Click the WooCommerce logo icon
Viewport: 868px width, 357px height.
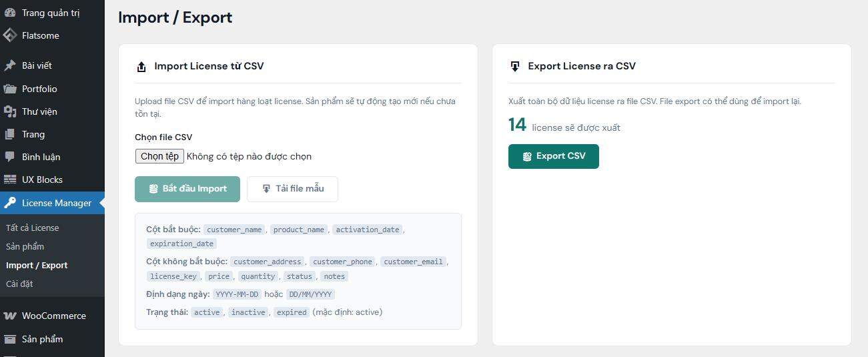pos(10,316)
